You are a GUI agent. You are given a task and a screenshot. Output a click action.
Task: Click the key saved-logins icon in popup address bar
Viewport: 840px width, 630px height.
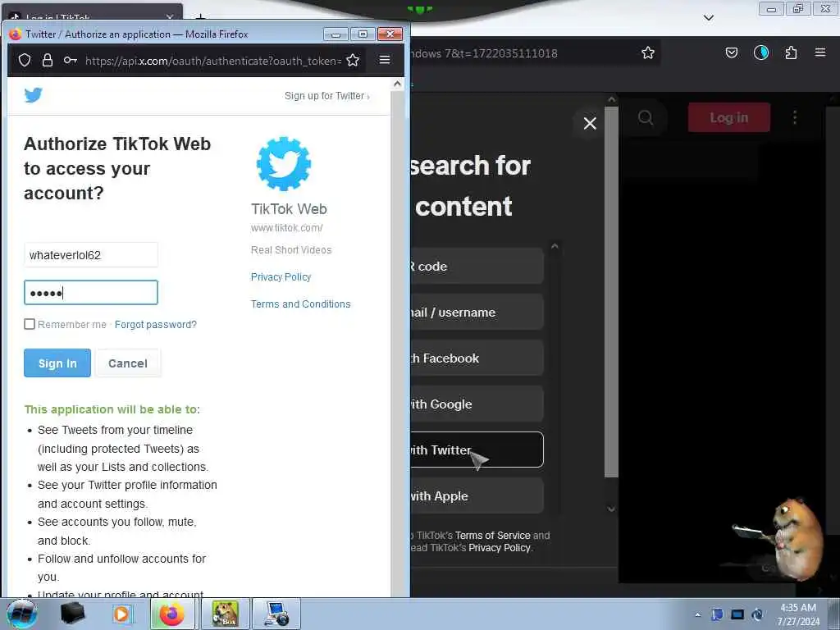click(71, 60)
